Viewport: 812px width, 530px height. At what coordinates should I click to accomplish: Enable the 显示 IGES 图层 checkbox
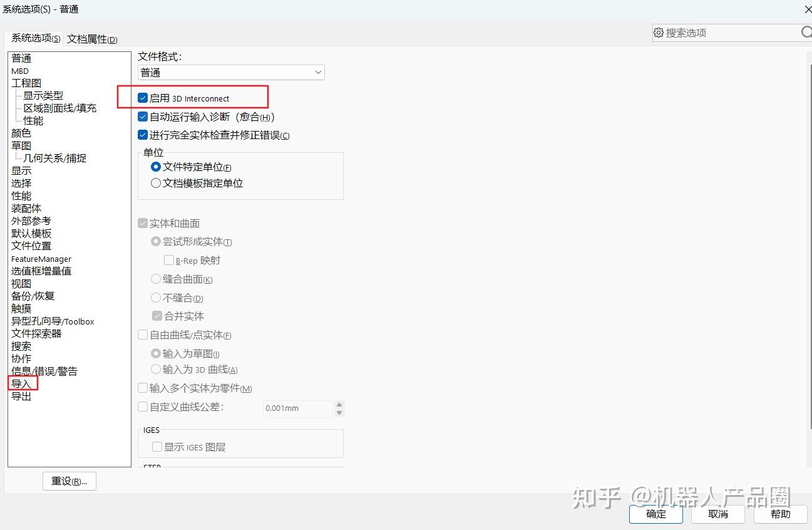157,447
